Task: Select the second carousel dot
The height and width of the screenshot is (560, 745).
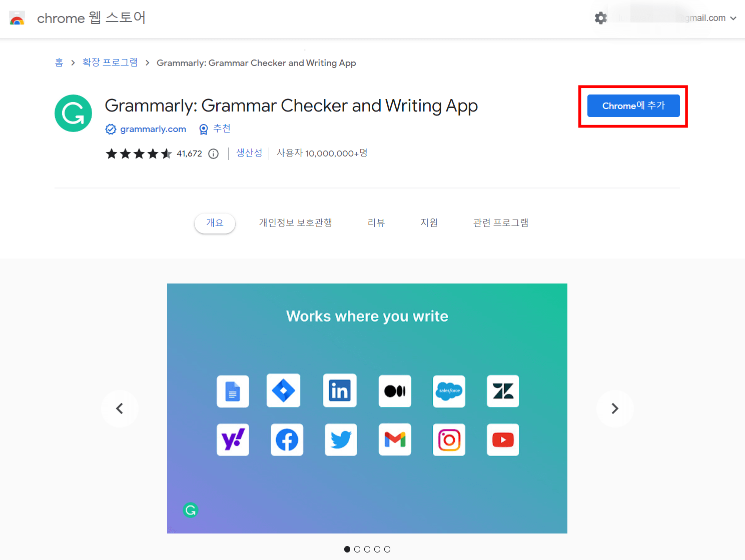Action: pyautogui.click(x=357, y=549)
